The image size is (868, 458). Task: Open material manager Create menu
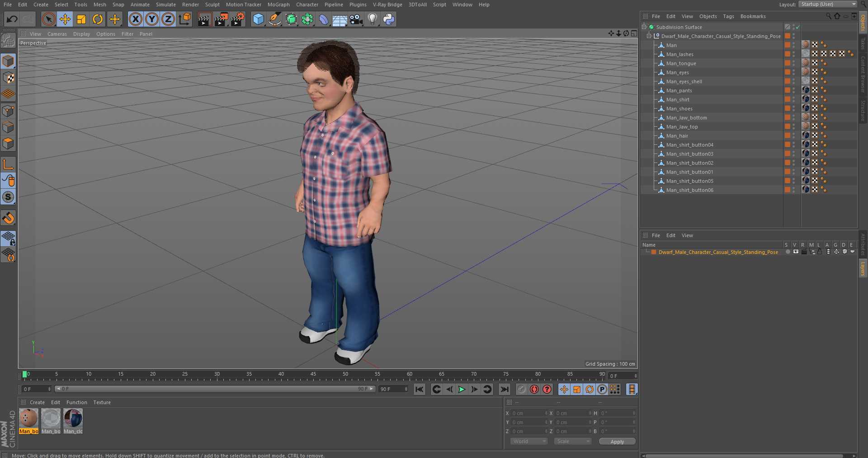37,402
